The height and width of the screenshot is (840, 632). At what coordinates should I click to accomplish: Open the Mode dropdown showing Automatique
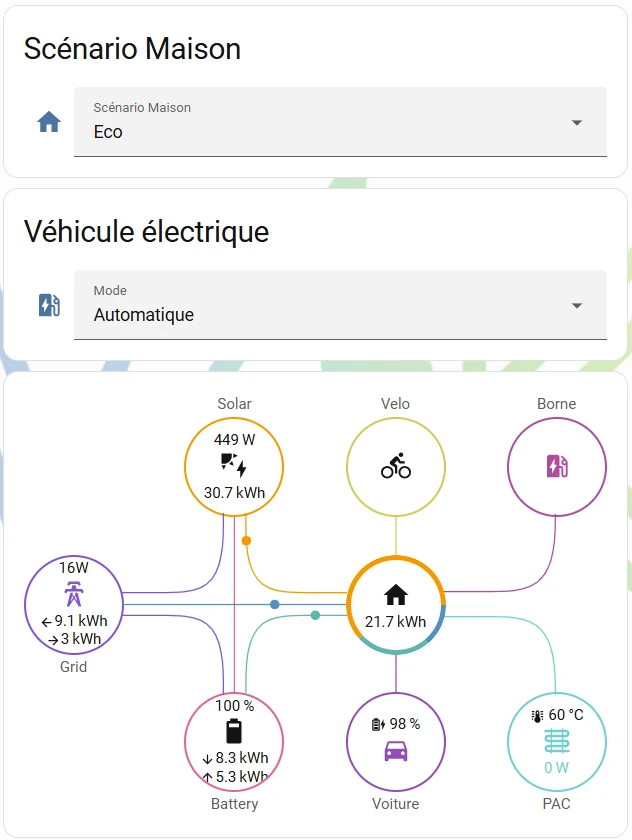click(x=340, y=305)
